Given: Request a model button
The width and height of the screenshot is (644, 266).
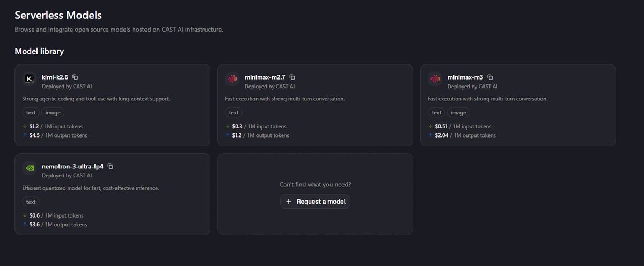Looking at the screenshot, I should (x=315, y=202).
